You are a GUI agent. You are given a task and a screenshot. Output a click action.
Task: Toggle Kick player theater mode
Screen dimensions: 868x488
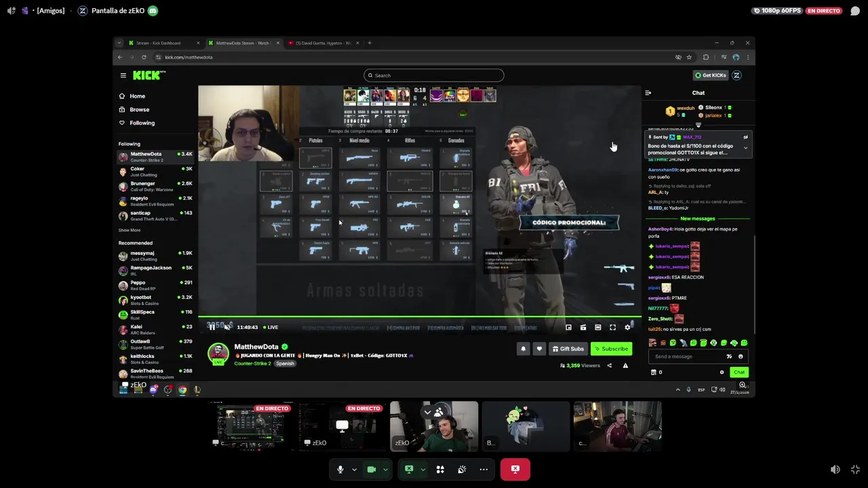pos(597,327)
